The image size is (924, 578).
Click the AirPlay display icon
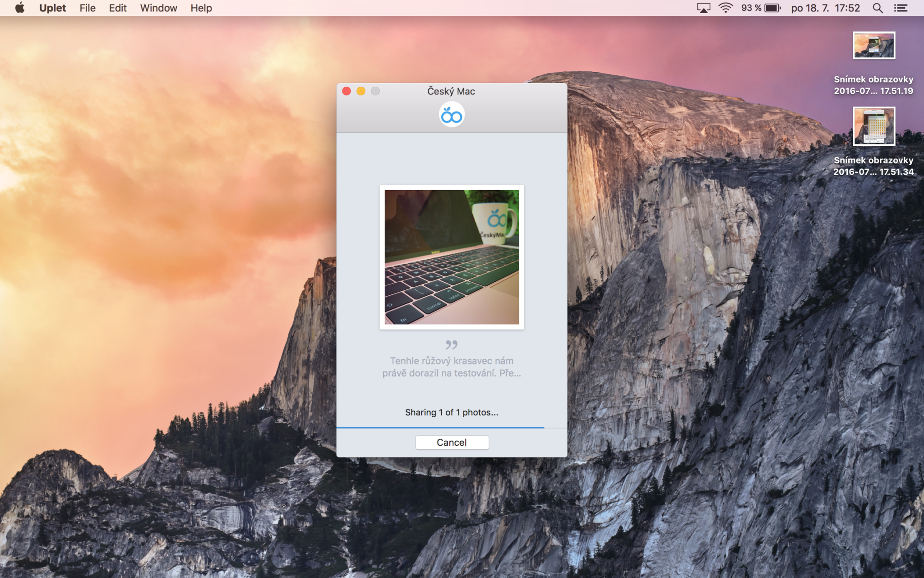point(703,8)
